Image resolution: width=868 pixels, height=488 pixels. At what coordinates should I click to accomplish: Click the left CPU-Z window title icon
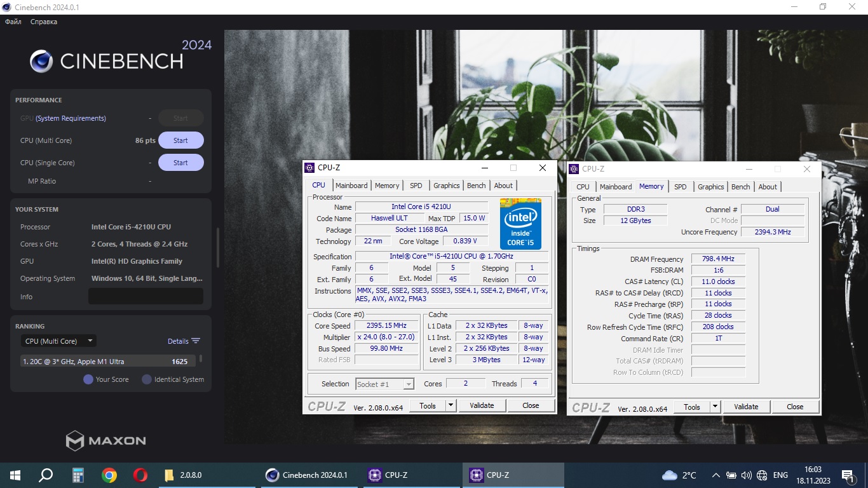pos(309,168)
